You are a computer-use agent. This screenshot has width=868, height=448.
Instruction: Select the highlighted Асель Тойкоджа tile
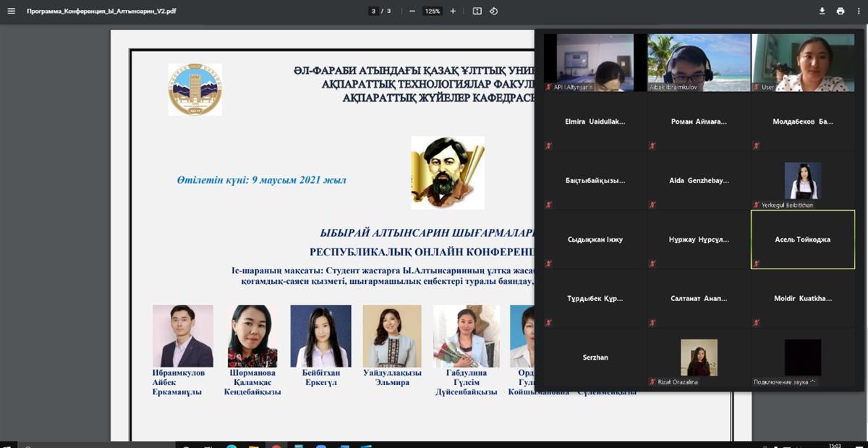tap(802, 240)
